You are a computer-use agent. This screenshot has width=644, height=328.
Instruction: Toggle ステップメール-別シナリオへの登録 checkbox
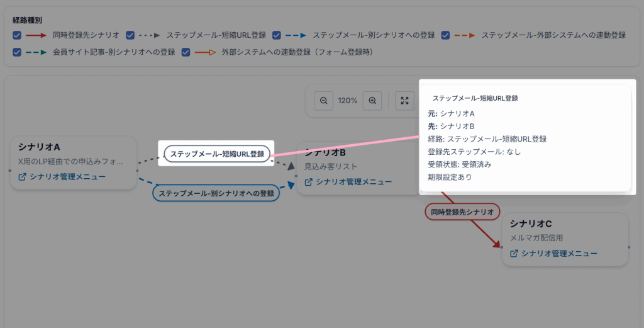pyautogui.click(x=277, y=35)
